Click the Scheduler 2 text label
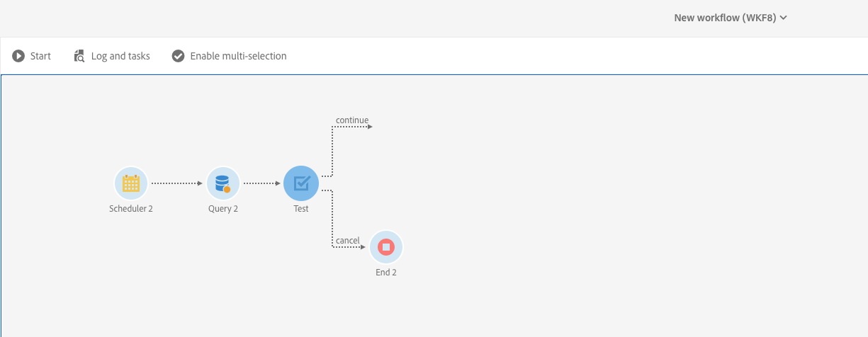This screenshot has height=337, width=868. [x=131, y=209]
